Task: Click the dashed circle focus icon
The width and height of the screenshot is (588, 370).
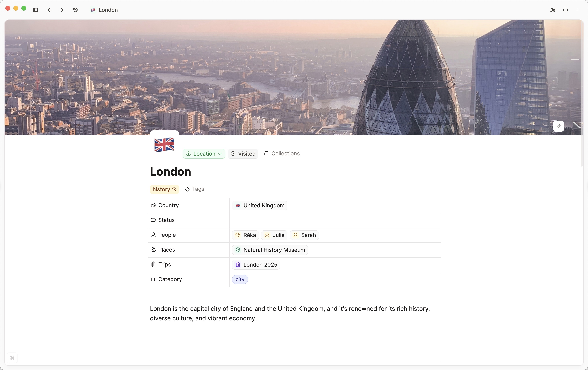Action: [x=566, y=10]
